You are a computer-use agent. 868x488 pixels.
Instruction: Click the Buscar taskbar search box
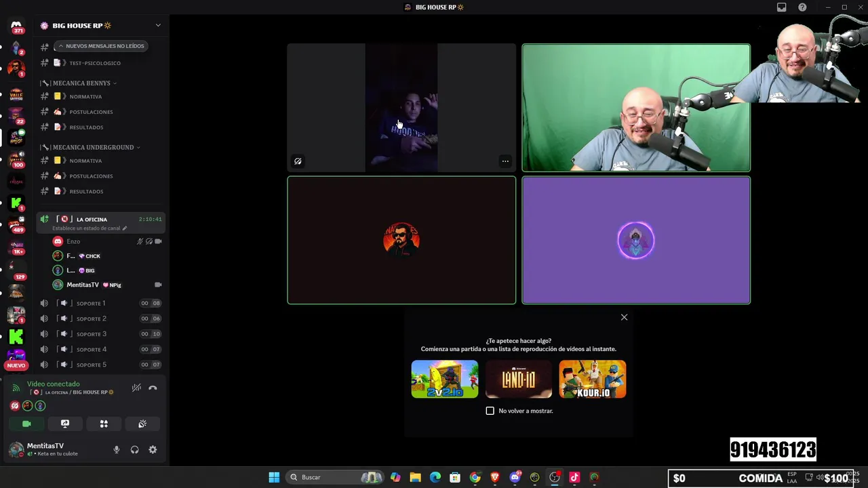[x=334, y=477]
